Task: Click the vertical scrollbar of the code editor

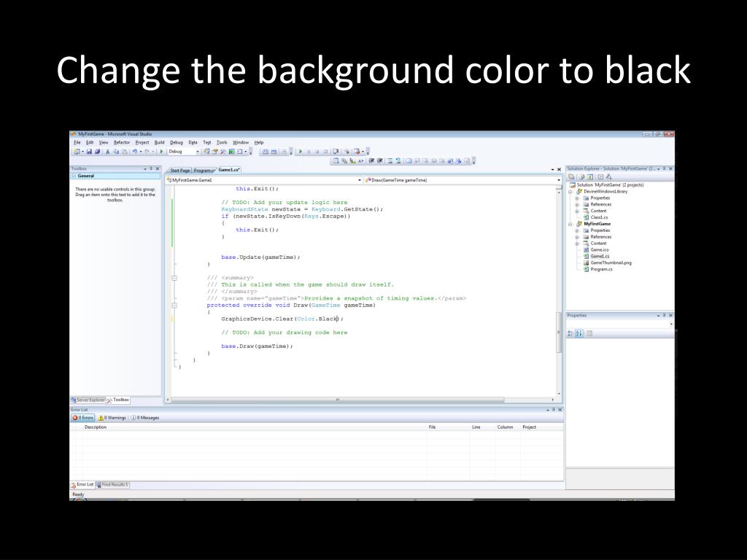Action: pos(559,332)
